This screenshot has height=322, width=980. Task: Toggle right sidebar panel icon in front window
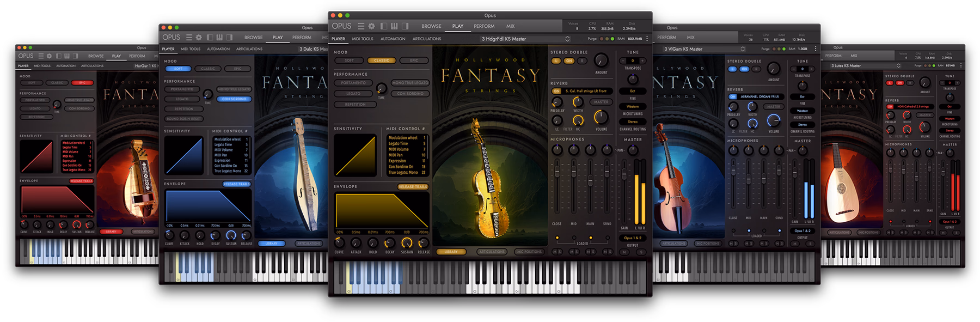coord(405,26)
